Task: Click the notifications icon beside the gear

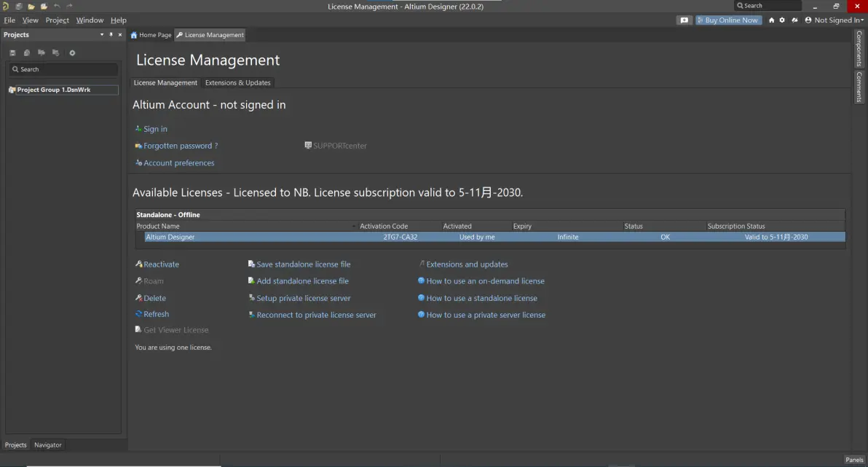Action: click(x=794, y=20)
